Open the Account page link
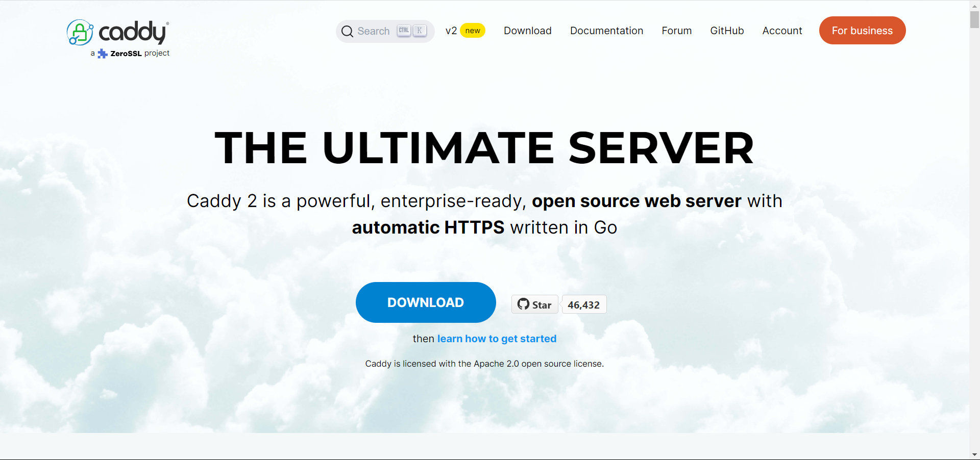 click(782, 31)
